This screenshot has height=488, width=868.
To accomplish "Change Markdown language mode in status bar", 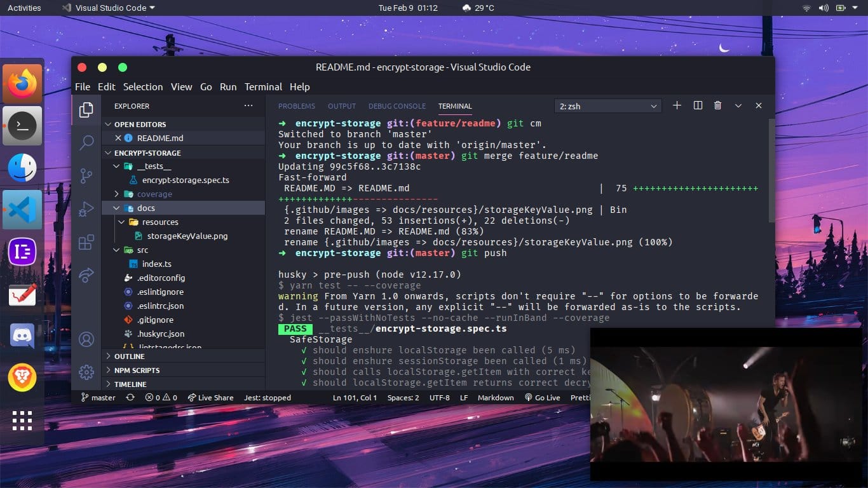I will (x=495, y=397).
